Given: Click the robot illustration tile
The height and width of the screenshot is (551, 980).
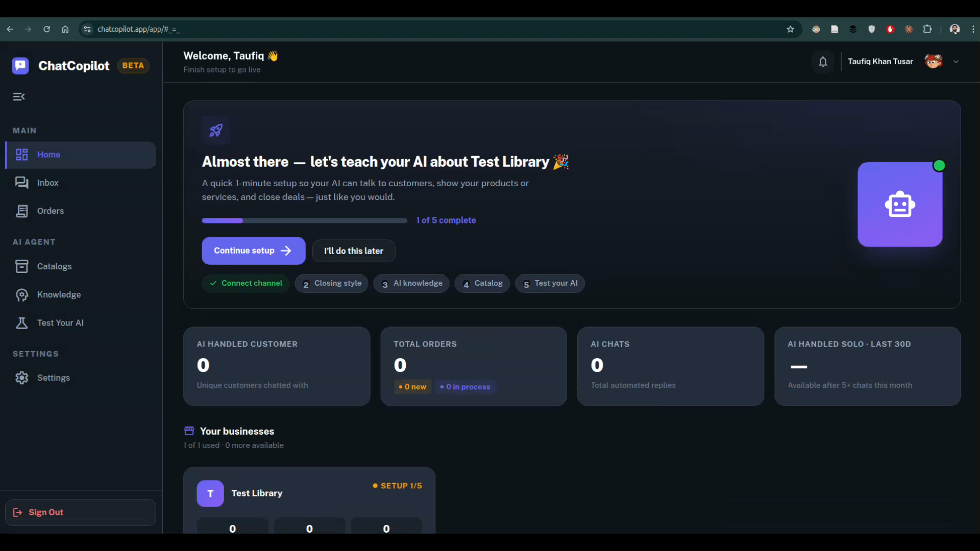Looking at the screenshot, I should click(900, 205).
